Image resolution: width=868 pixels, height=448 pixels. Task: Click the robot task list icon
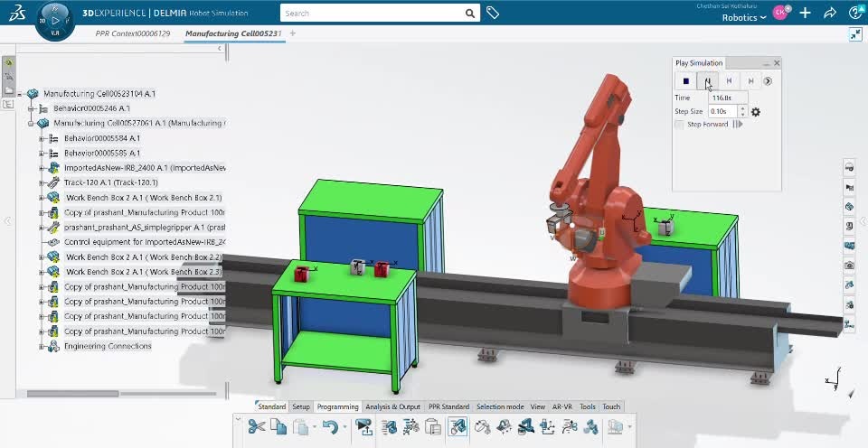pos(390,427)
